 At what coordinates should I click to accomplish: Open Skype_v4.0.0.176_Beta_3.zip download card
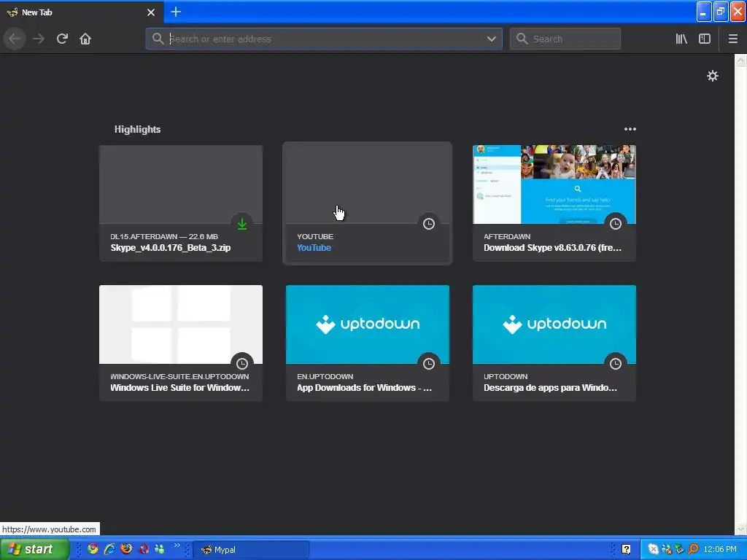pos(181,203)
